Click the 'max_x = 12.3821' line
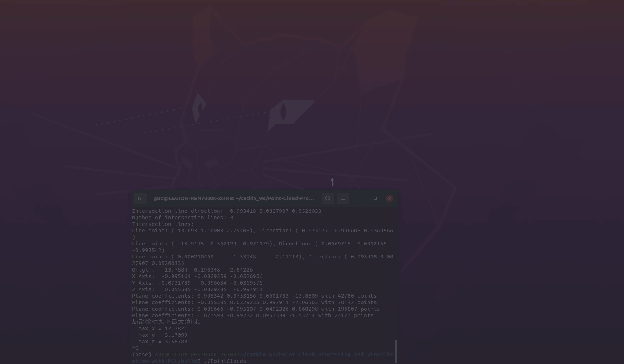 click(x=163, y=328)
